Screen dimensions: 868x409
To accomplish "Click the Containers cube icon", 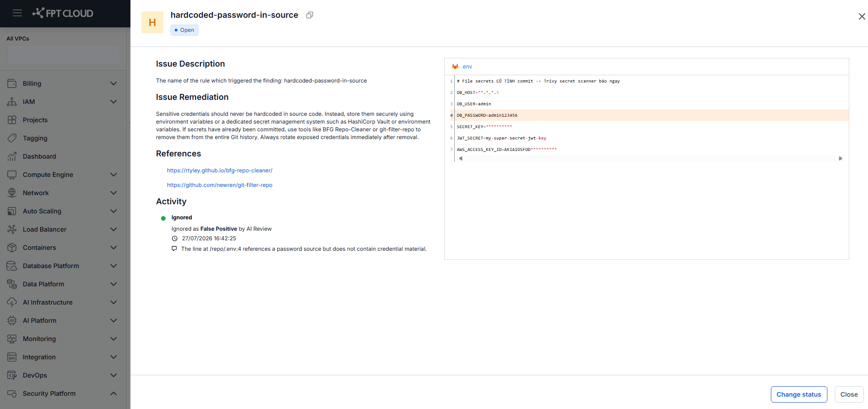I will coord(12,248).
